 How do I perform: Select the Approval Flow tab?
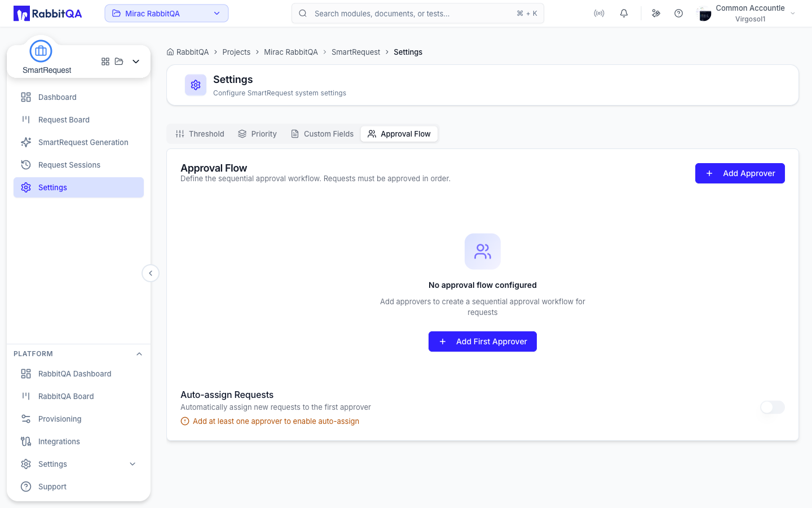tap(399, 134)
